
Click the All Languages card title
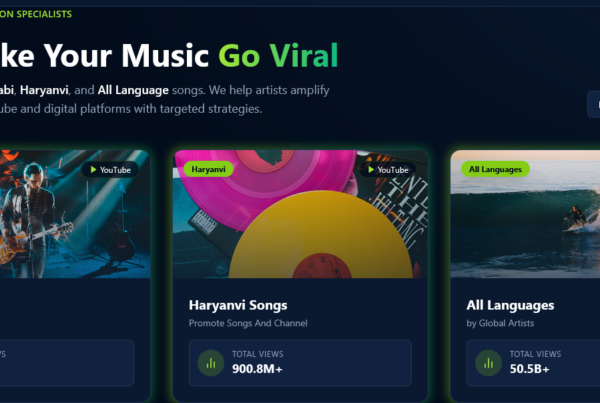coord(510,305)
